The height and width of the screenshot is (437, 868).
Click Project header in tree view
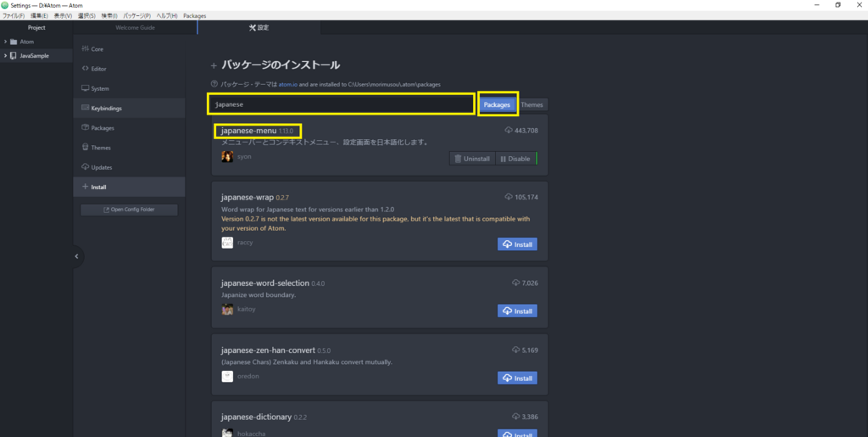point(36,28)
